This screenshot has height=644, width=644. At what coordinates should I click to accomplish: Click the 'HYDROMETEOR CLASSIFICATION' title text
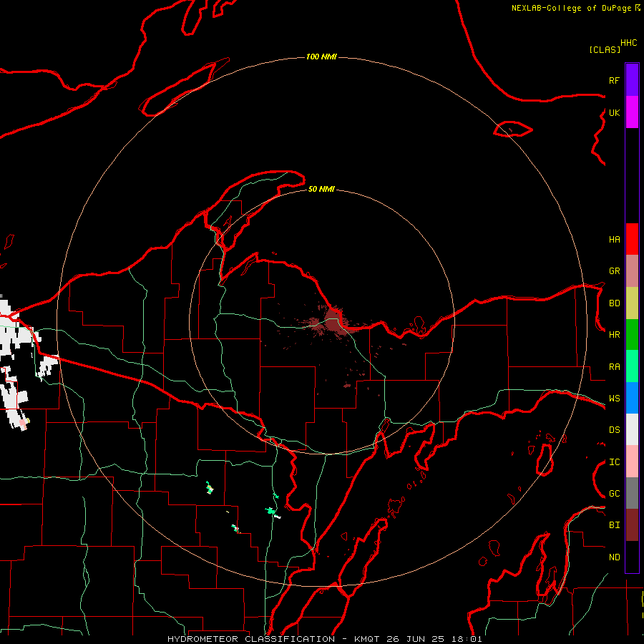tap(251, 639)
